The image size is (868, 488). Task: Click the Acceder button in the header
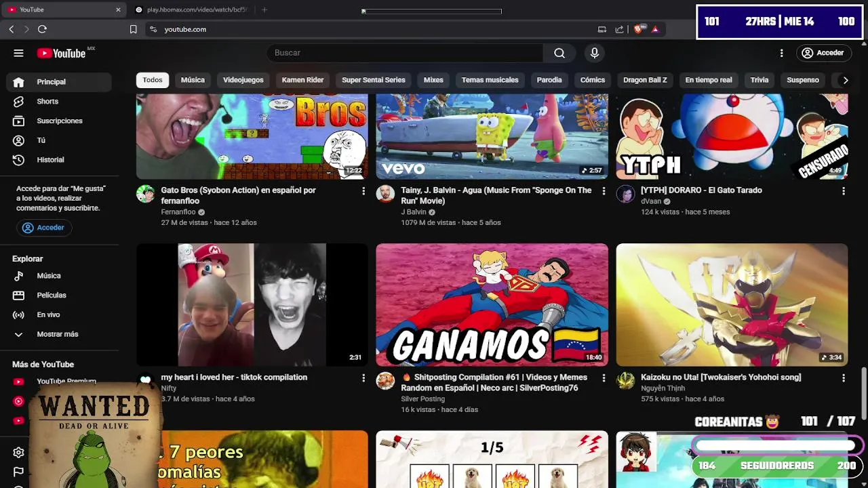(823, 53)
